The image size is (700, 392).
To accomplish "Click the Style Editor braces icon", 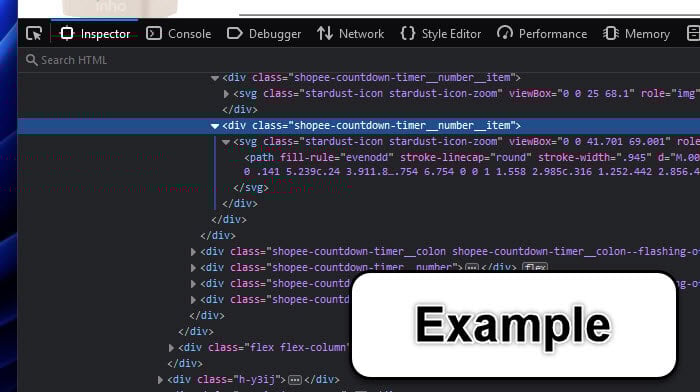I will point(408,33).
